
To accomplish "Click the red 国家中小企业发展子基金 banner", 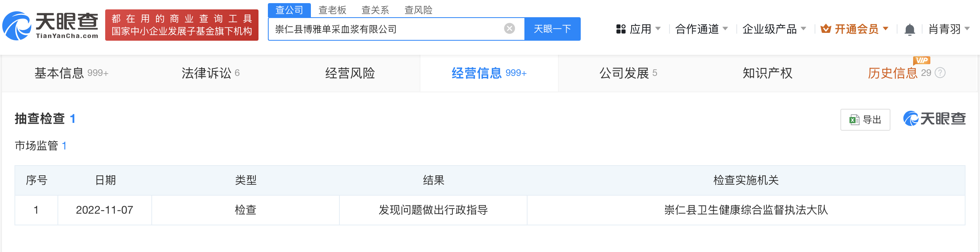I will point(181,25).
